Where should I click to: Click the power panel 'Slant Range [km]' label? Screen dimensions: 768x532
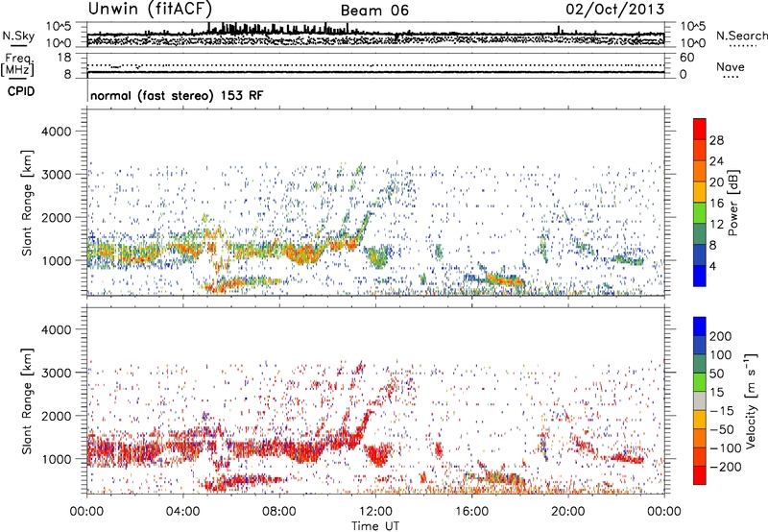[x=27, y=203]
